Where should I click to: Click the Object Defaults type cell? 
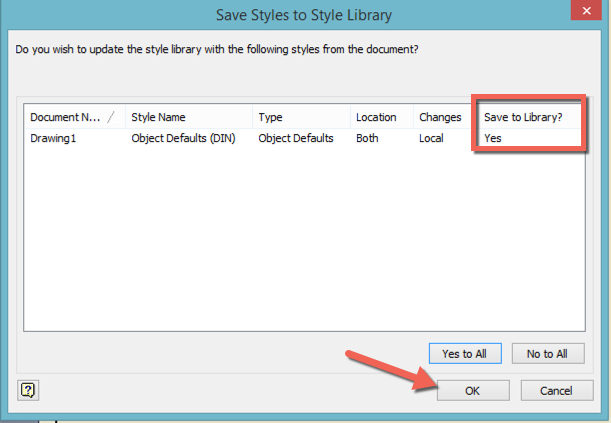296,138
